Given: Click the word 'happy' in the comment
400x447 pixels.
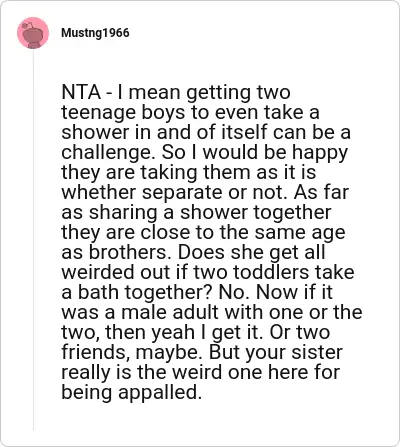Looking at the screenshot, I should pyautogui.click(x=320, y=153).
